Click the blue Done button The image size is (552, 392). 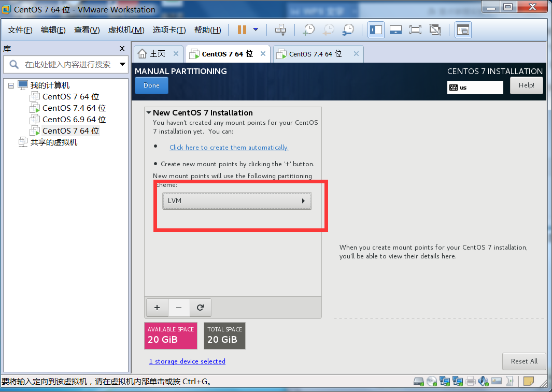pyautogui.click(x=151, y=85)
